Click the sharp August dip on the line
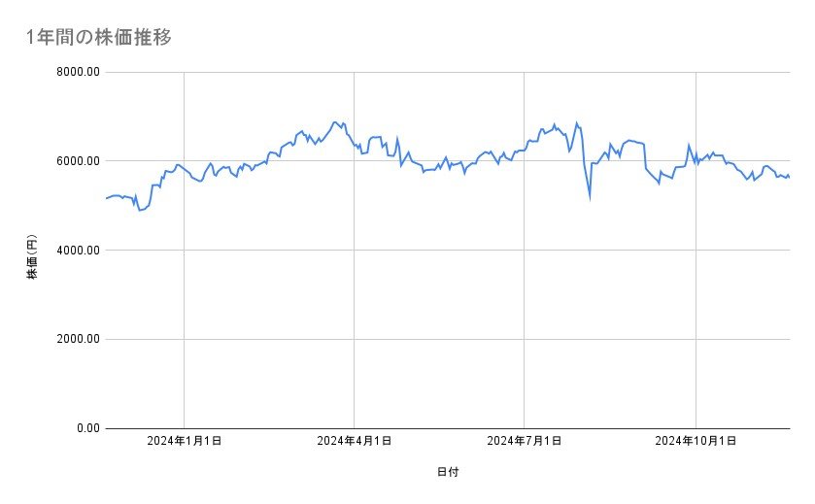Image resolution: width=815 pixels, height=504 pixels. pos(590,200)
